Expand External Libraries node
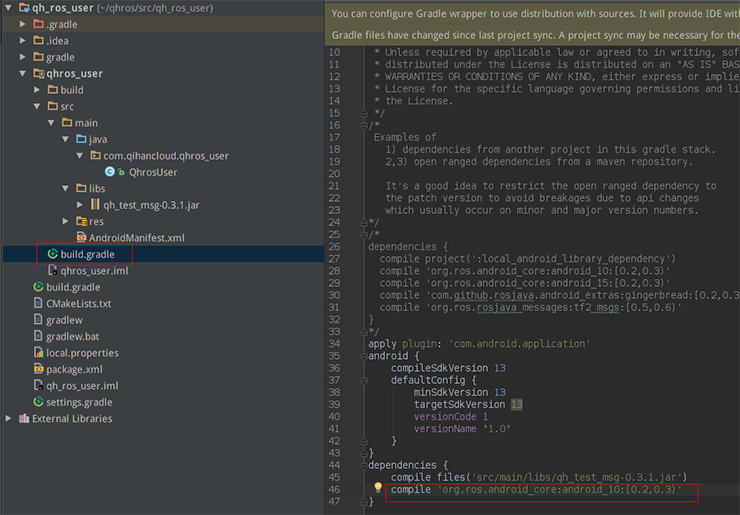The image size is (740, 515). [8, 418]
